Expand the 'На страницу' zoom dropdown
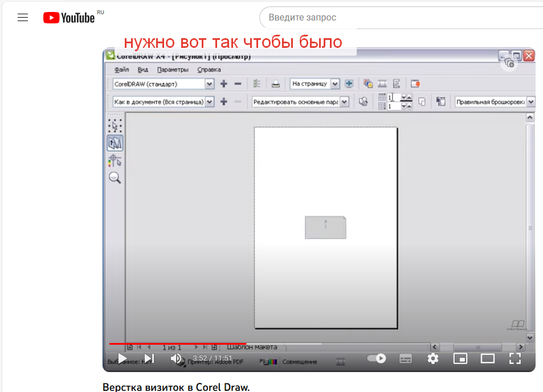This screenshot has width=543, height=392. pos(334,84)
